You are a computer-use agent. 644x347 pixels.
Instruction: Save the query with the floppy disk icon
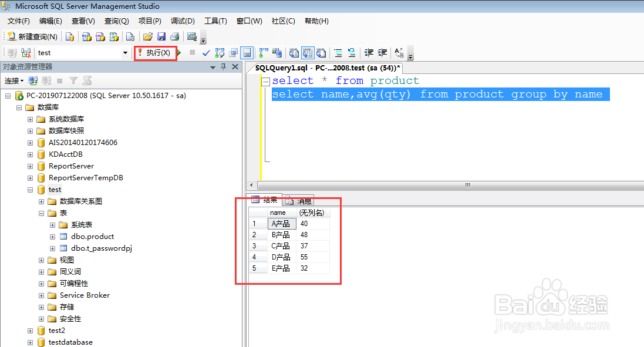click(x=161, y=36)
